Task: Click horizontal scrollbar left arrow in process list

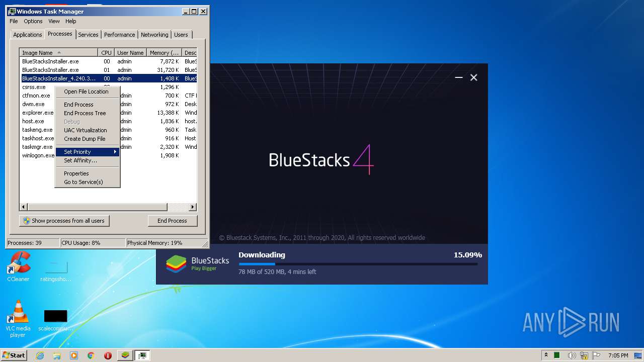Action: click(23, 207)
